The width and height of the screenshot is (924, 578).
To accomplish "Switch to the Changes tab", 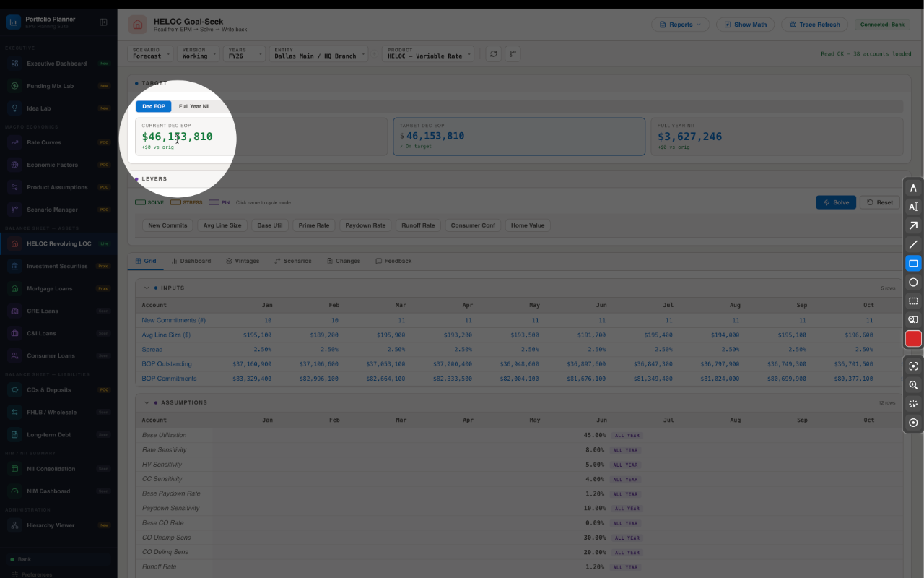I will (344, 261).
